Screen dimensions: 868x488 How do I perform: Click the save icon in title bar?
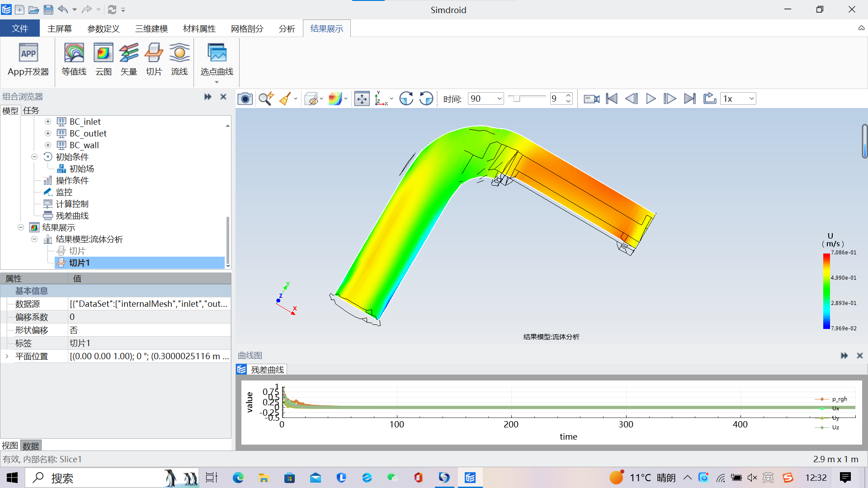tap(48, 9)
